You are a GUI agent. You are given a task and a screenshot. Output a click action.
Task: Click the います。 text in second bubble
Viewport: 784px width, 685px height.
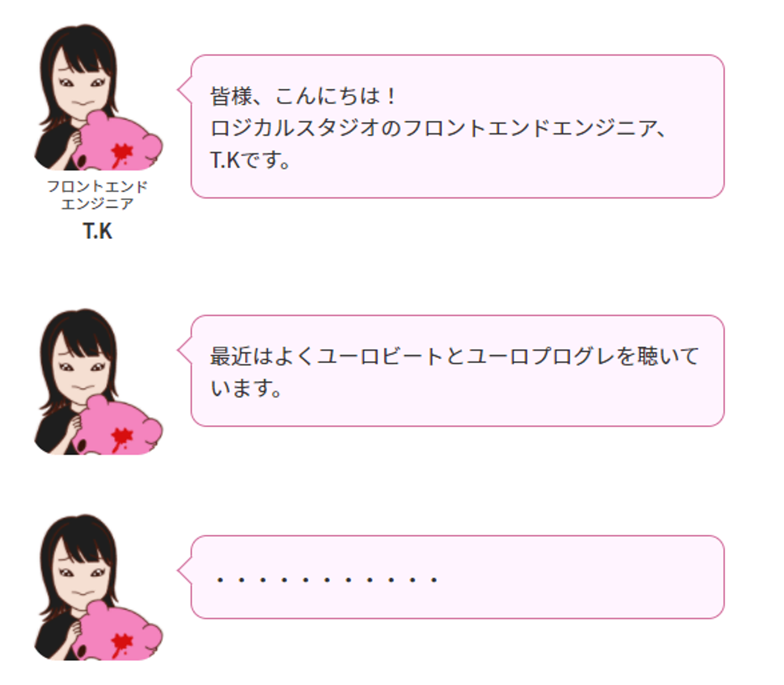click(246, 388)
